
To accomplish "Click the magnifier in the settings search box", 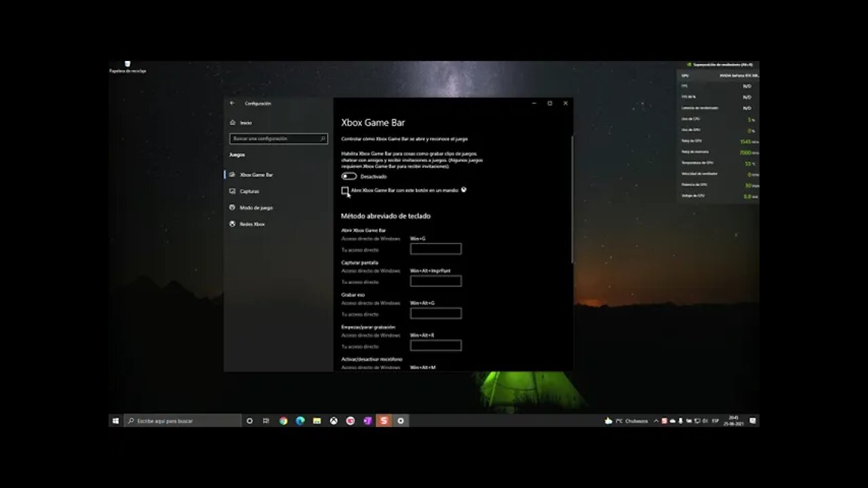I will [x=323, y=138].
